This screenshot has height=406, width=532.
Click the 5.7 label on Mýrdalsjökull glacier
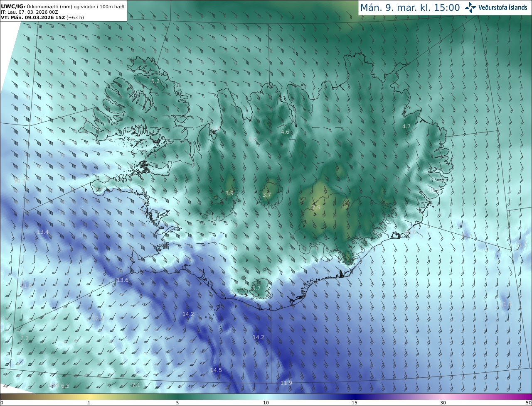point(256,288)
